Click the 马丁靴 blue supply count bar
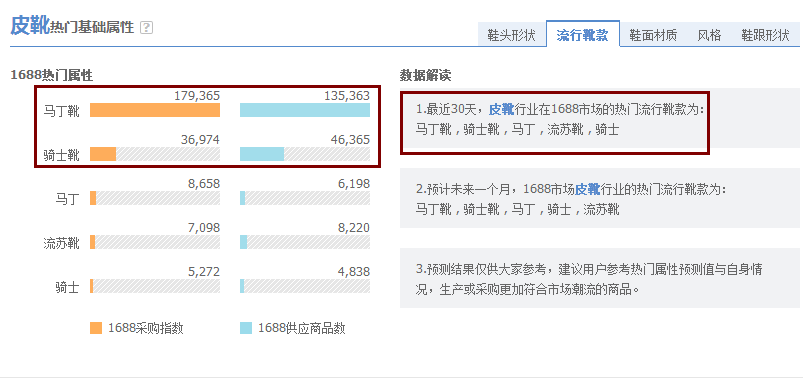The image size is (803, 378). (x=305, y=110)
